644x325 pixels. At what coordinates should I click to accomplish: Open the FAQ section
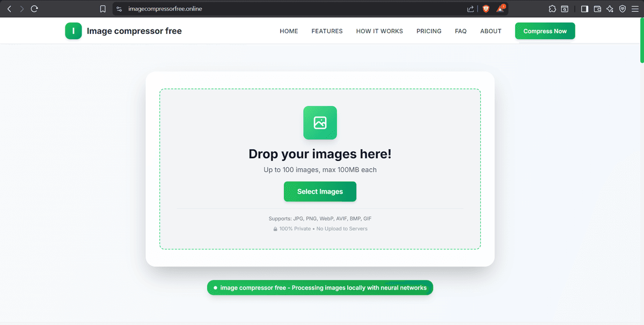(460, 31)
